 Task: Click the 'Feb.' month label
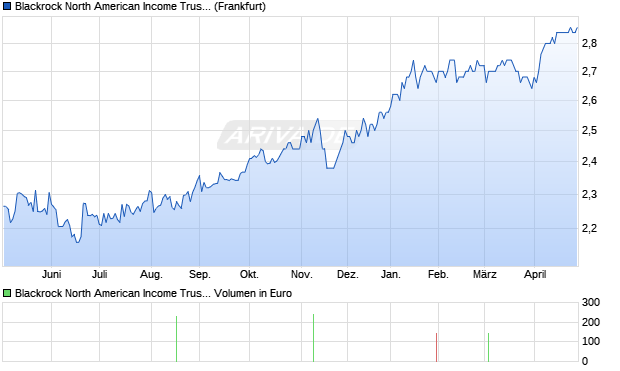point(438,274)
